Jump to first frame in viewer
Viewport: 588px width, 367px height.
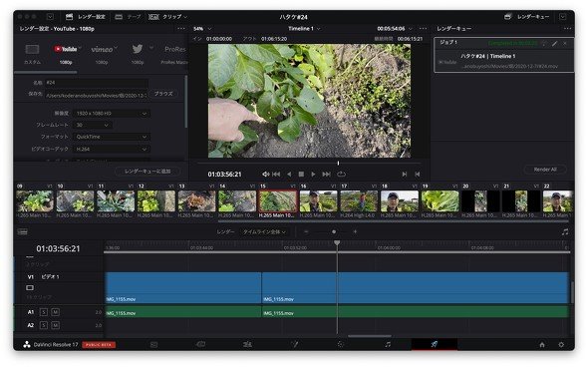coord(276,175)
